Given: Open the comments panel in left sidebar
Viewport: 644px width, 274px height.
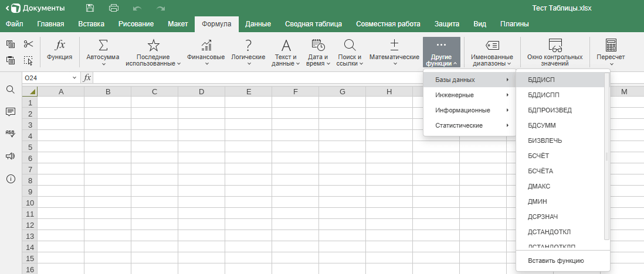Looking at the screenshot, I should pyautogui.click(x=11, y=112).
